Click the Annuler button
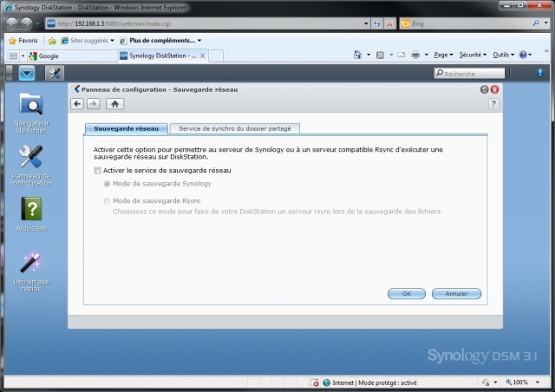 [x=456, y=293]
